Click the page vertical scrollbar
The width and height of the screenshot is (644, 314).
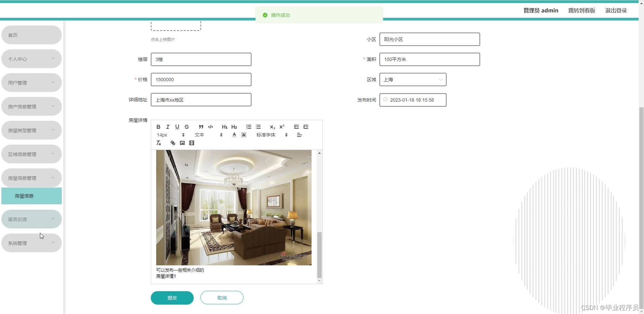click(x=641, y=208)
